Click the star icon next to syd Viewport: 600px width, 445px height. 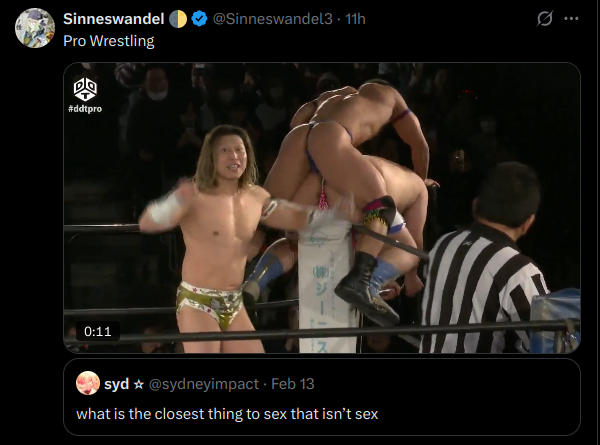pos(139,384)
